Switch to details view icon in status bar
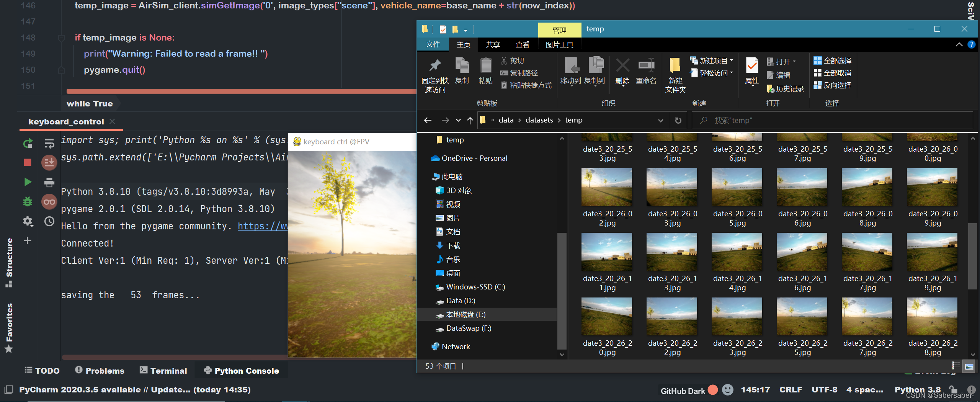Viewport: 980px width, 402px height. [x=955, y=366]
